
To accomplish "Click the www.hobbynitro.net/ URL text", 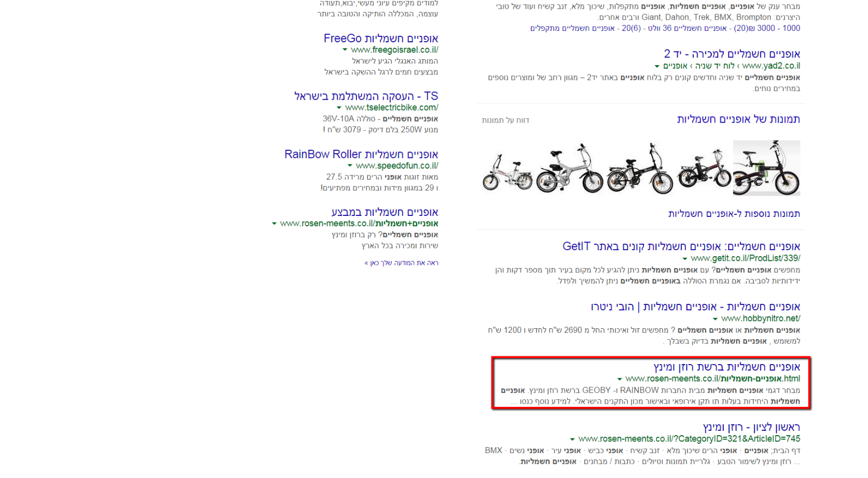I will pos(761,319).
